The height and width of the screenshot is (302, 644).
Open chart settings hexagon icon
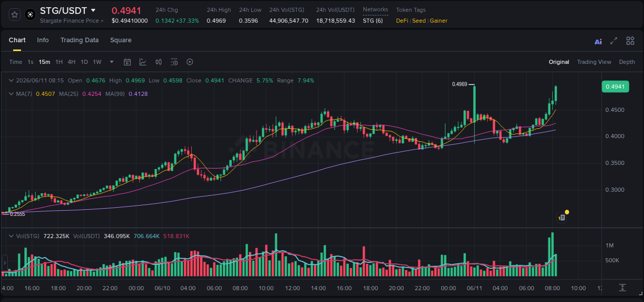(190, 62)
